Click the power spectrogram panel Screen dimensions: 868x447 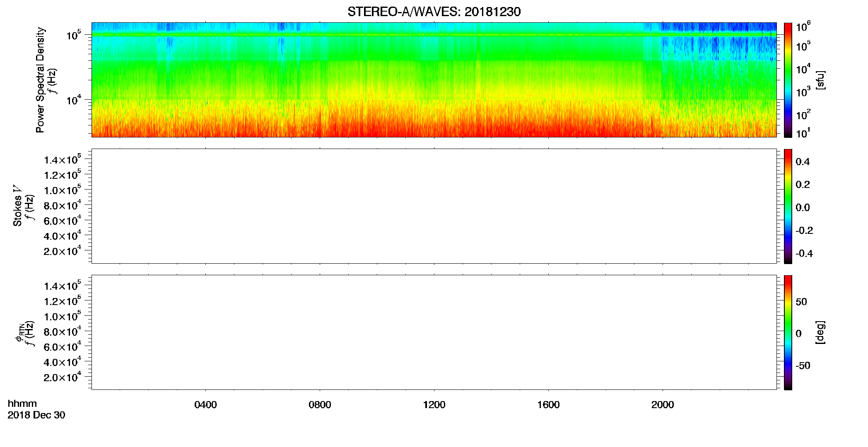click(x=434, y=80)
